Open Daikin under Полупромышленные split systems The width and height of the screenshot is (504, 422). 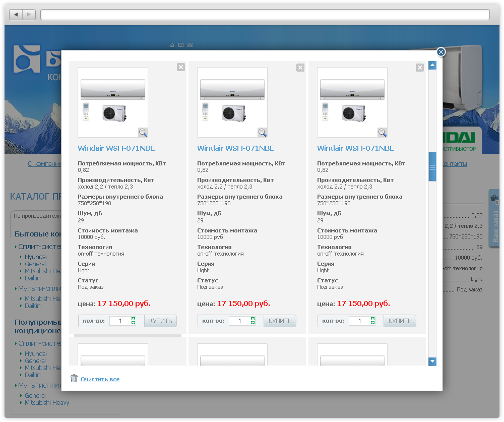pos(32,375)
